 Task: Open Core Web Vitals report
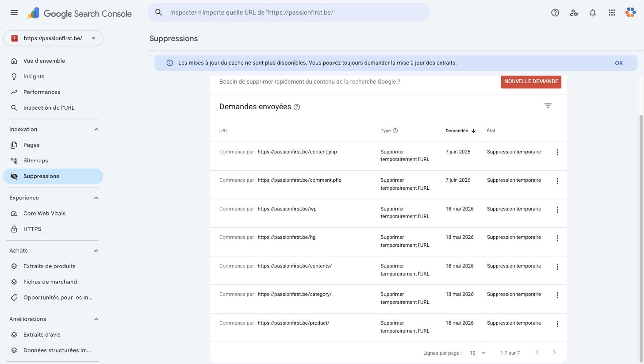tap(53, 214)
